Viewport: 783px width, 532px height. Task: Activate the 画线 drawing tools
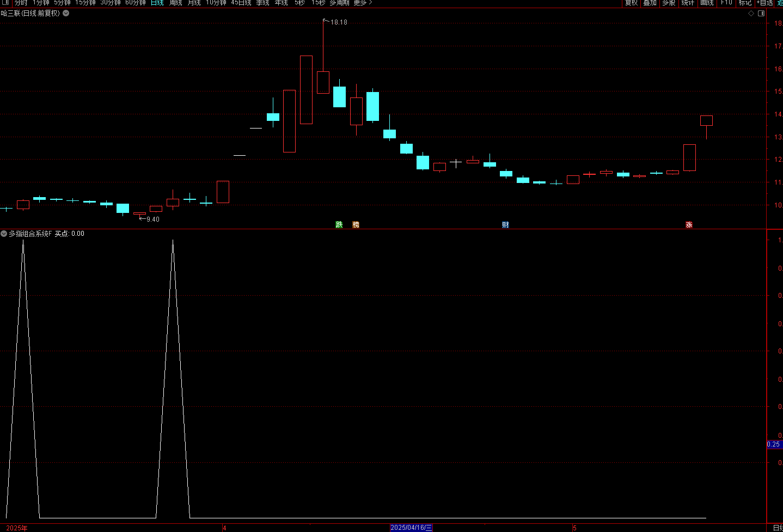(x=707, y=3)
